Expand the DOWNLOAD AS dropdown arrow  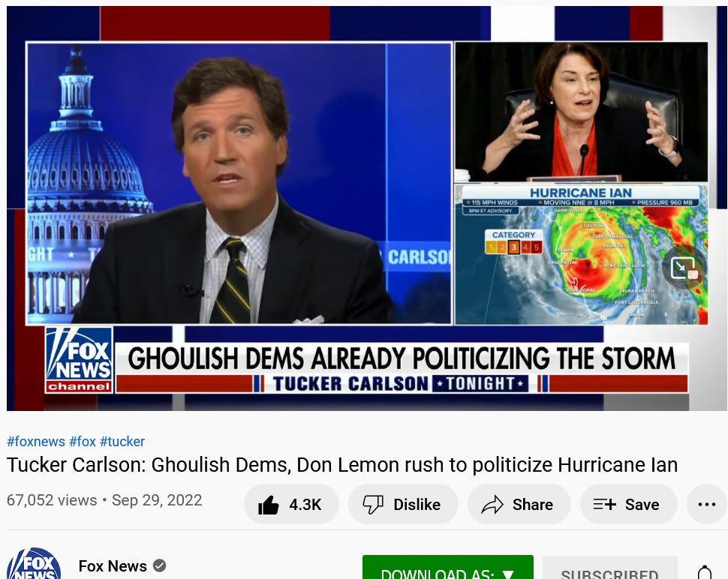pyautogui.click(x=507, y=574)
